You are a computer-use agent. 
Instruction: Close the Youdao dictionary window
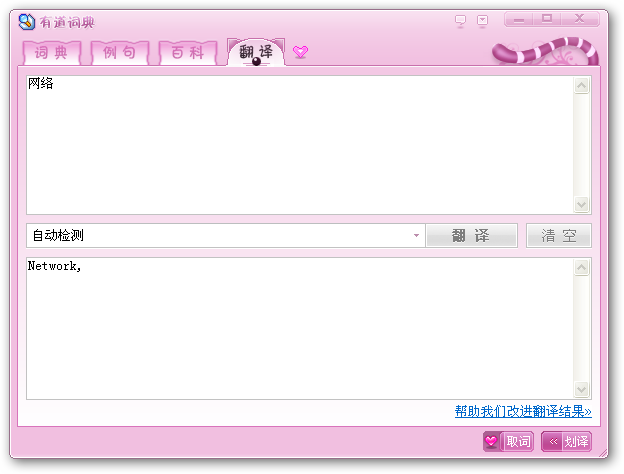[580, 19]
